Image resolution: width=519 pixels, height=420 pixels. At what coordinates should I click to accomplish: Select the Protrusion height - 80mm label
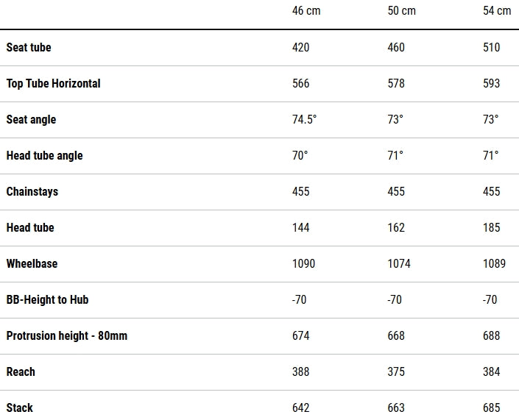click(67, 335)
